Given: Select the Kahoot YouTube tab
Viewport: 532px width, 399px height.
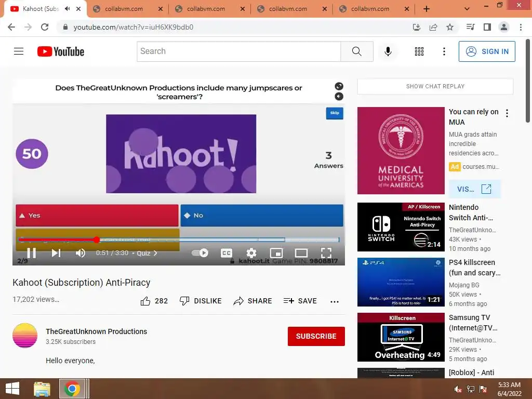Looking at the screenshot, I should [x=41, y=9].
